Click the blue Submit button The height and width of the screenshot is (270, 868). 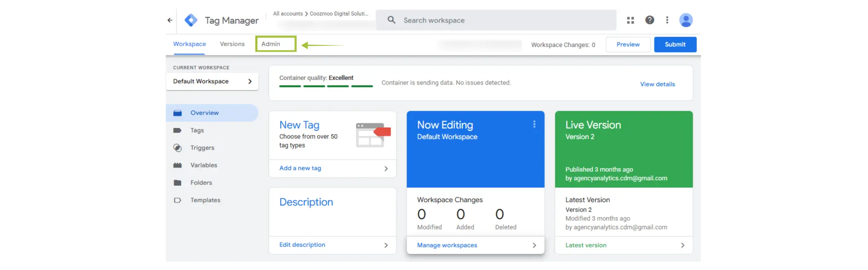pyautogui.click(x=675, y=45)
